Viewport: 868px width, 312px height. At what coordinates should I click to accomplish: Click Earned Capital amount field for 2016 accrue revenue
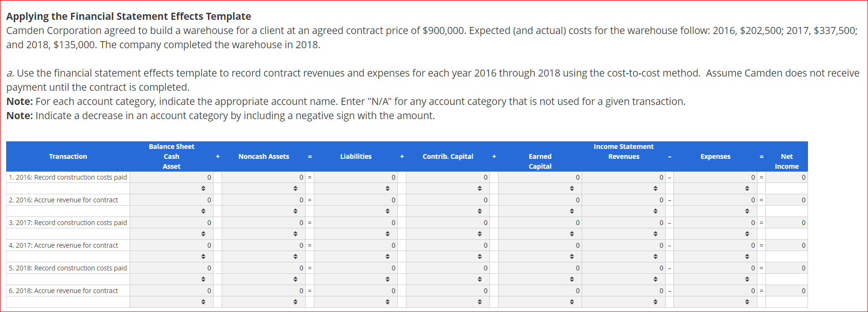click(540, 200)
